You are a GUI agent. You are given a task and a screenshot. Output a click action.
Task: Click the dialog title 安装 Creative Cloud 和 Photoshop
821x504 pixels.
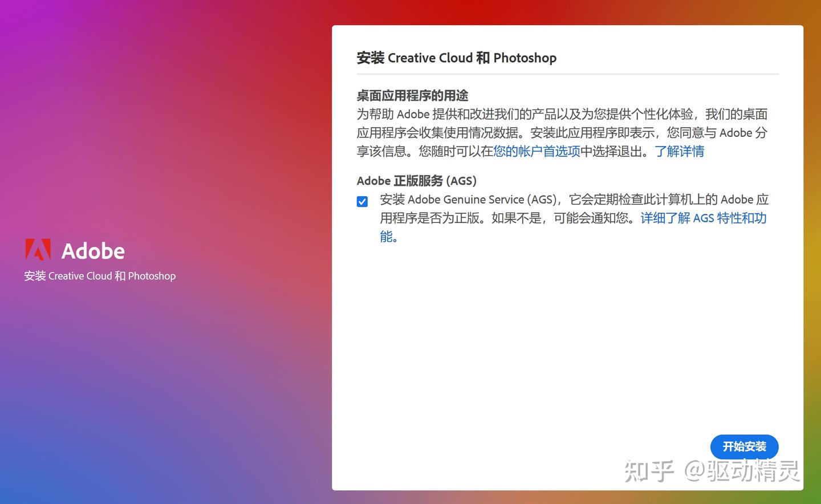[x=456, y=58]
